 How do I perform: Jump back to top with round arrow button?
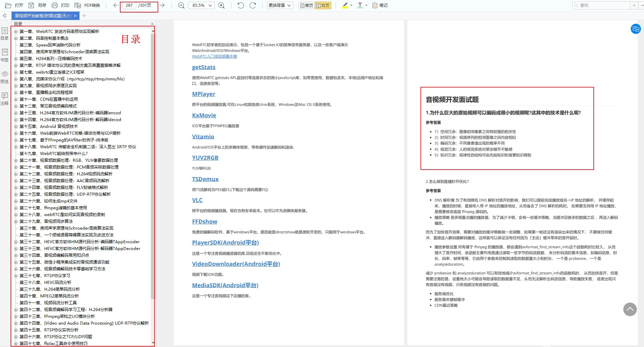click(630, 309)
